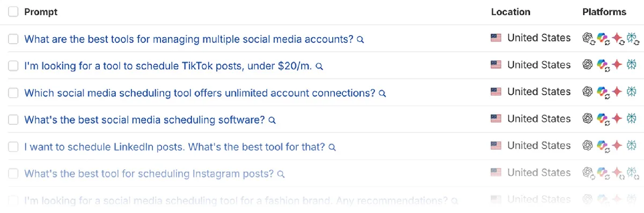This screenshot has height=213, width=644.
Task: Tick the select-all checkbox beside the Prompt header
Action: click(x=13, y=12)
